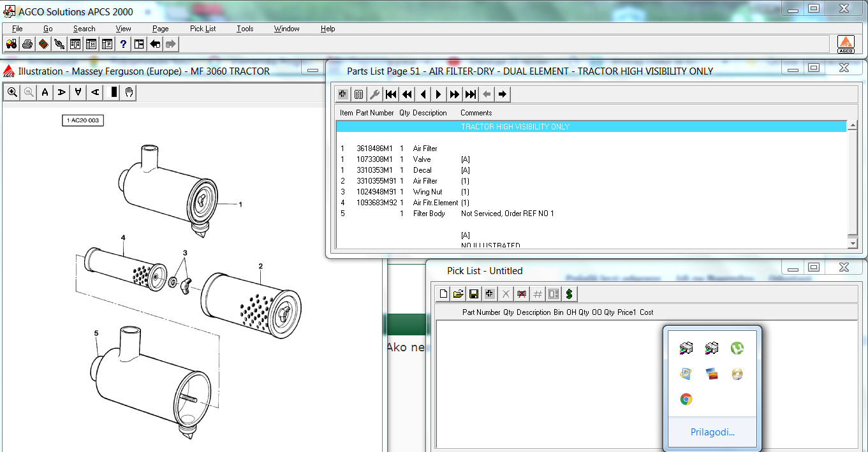Click the Part Number column header in Parts List
The image size is (868, 452).
tap(375, 113)
